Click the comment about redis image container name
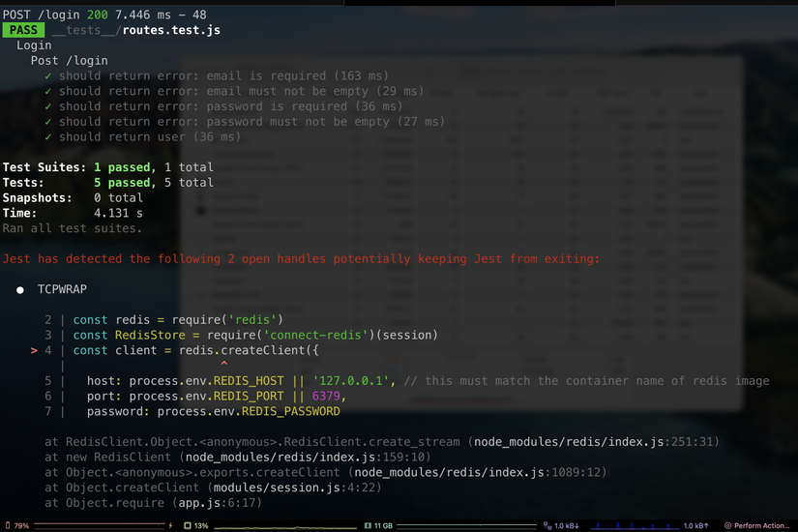Screen dimensions: 798x532 (x=586, y=381)
